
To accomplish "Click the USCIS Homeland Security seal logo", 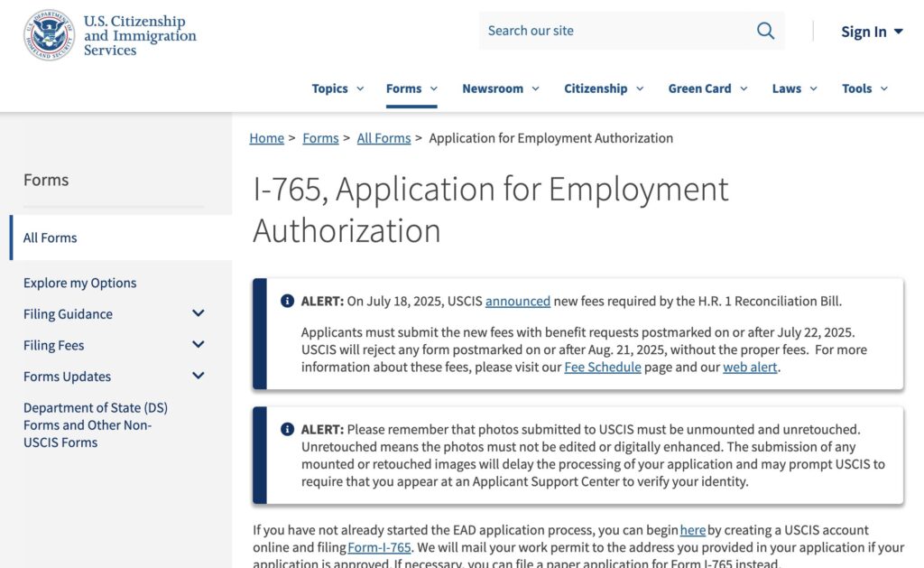I will (x=49, y=35).
